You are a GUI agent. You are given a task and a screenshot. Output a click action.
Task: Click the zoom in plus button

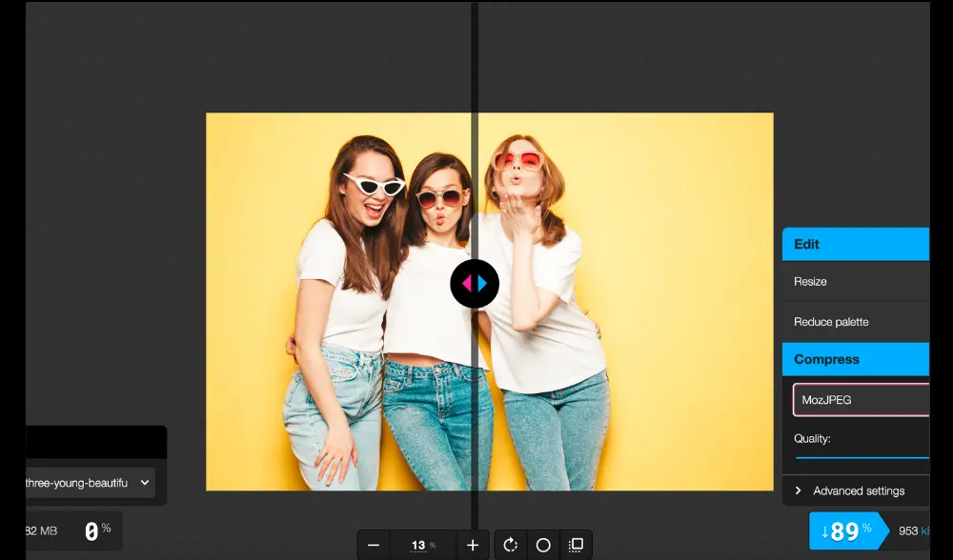point(473,546)
